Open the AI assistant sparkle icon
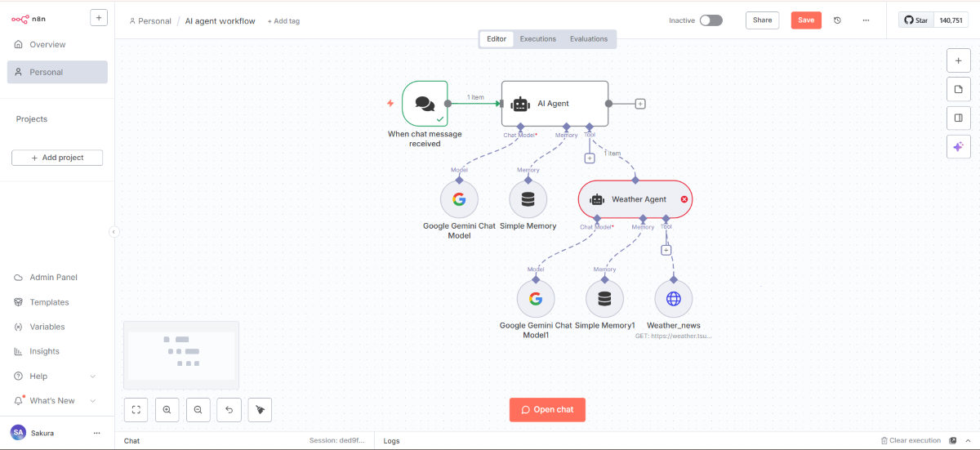 point(958,146)
